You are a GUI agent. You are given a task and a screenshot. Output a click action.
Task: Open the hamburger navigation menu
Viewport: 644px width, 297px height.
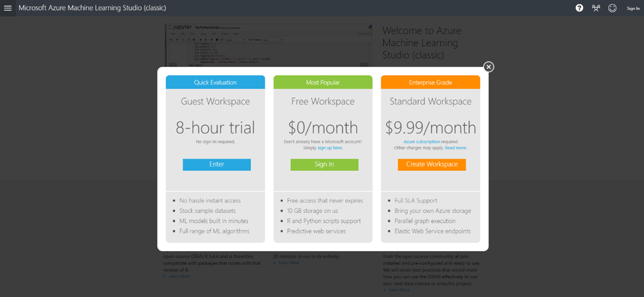[x=8, y=8]
